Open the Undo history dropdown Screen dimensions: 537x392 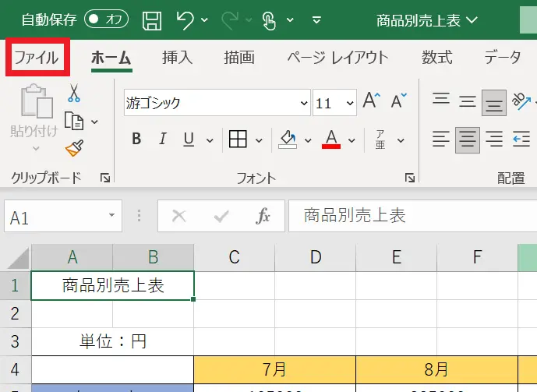tap(204, 19)
